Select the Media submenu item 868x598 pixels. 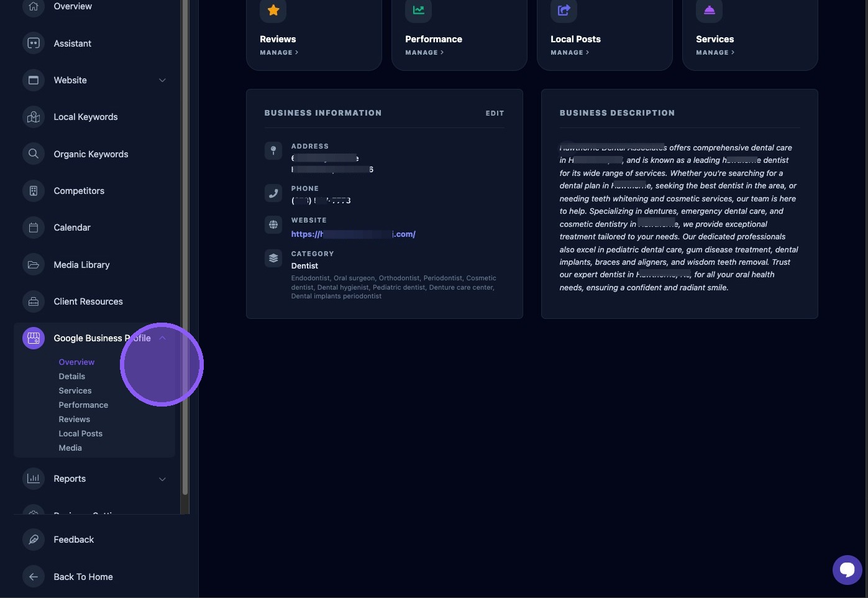(x=70, y=448)
